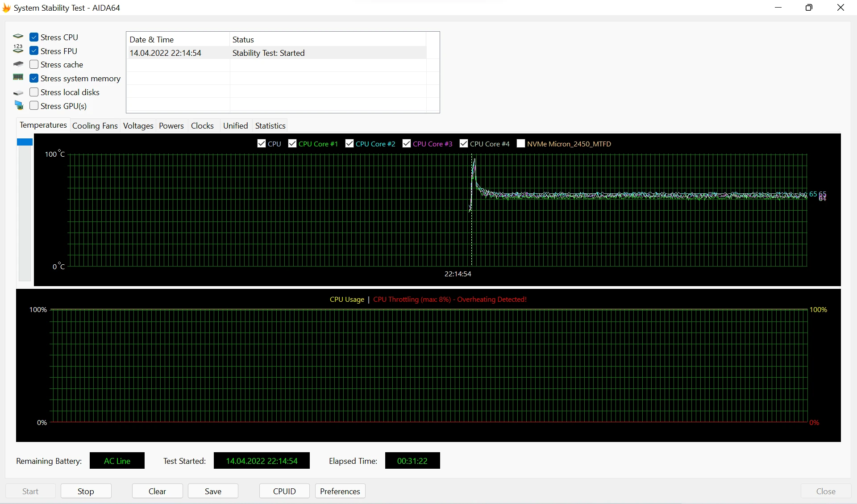
Task: Select the Stability Test: Started log row
Action: coord(277,53)
